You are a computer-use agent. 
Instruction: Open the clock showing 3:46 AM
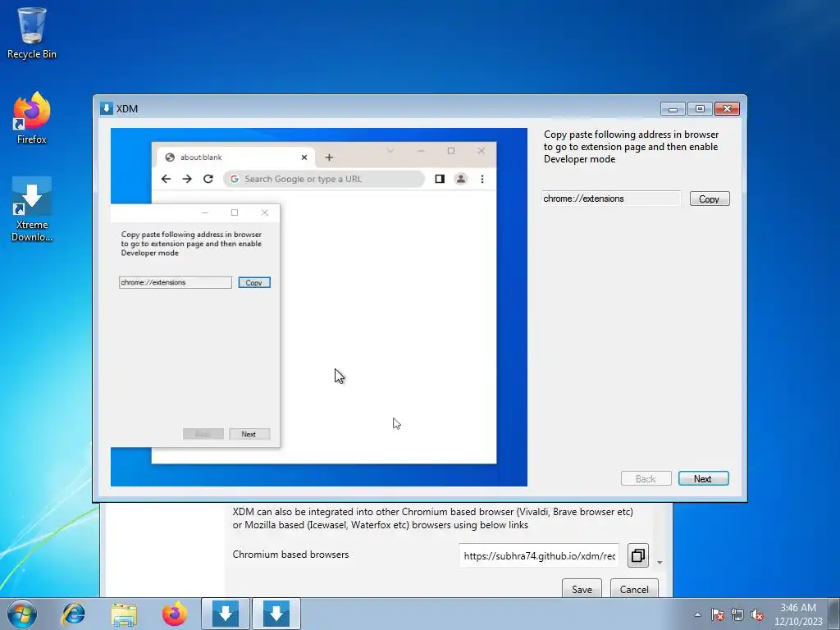click(x=798, y=614)
